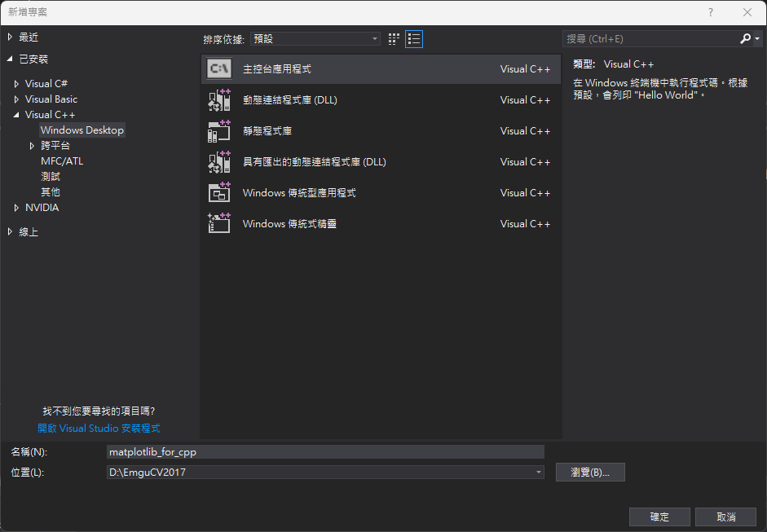Open the 排序依據 sort dropdown

[315, 38]
